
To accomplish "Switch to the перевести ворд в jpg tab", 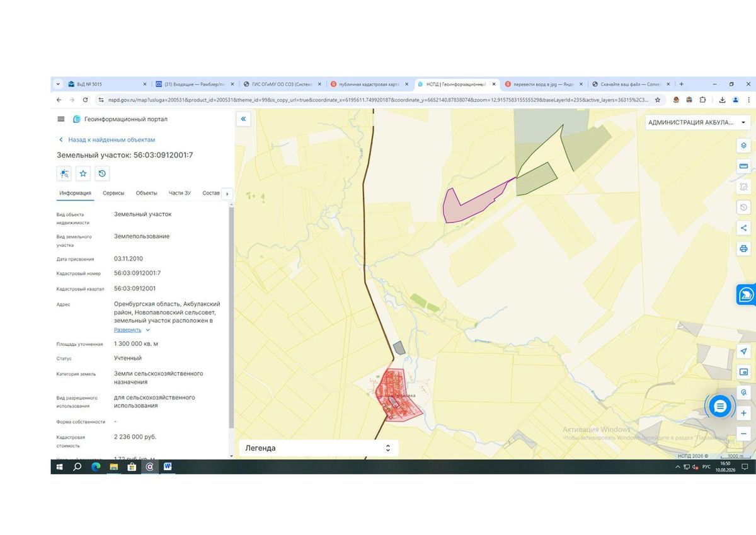I will coord(543,84).
